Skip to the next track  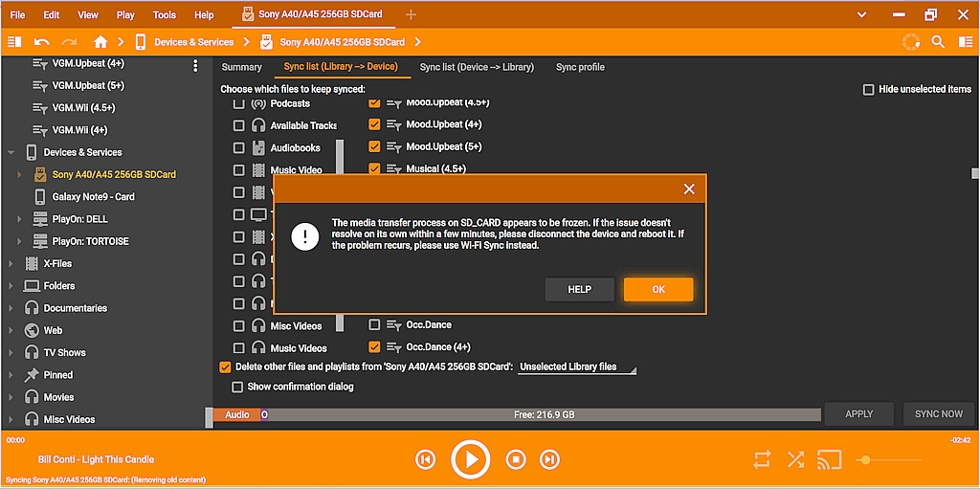[549, 459]
